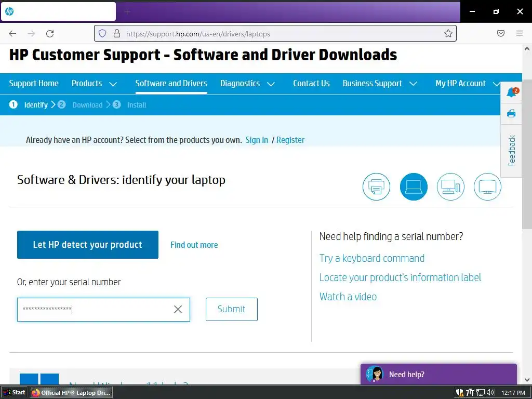The width and height of the screenshot is (532, 399).
Task: Submit the serial number
Action: click(231, 309)
